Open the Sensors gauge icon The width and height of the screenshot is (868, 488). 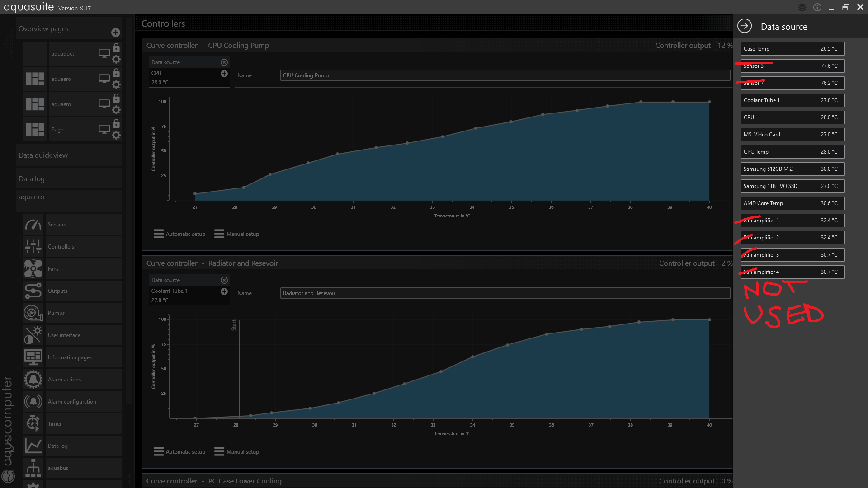coord(33,225)
